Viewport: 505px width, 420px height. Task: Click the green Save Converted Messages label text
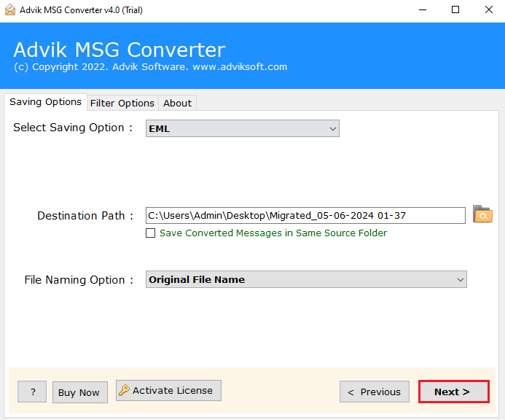[x=273, y=233]
